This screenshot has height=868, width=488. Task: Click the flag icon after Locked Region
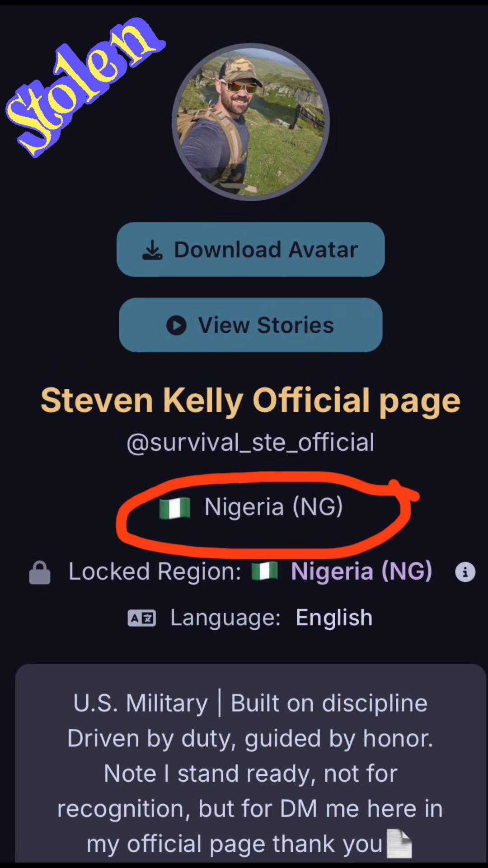265,571
